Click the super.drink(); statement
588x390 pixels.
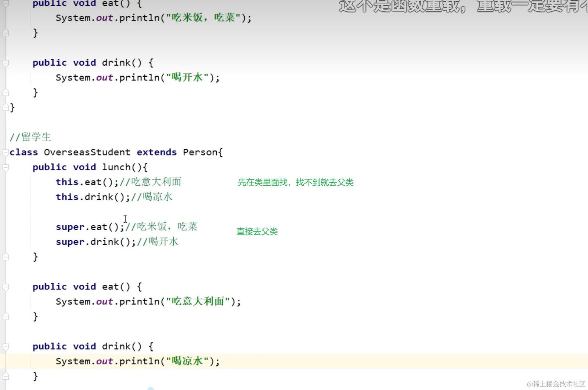[x=96, y=242]
